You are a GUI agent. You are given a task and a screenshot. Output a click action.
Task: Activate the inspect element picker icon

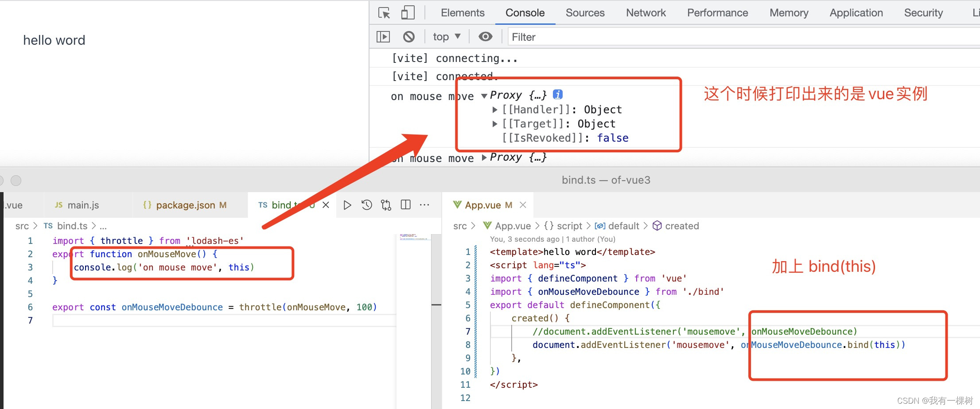tap(384, 13)
